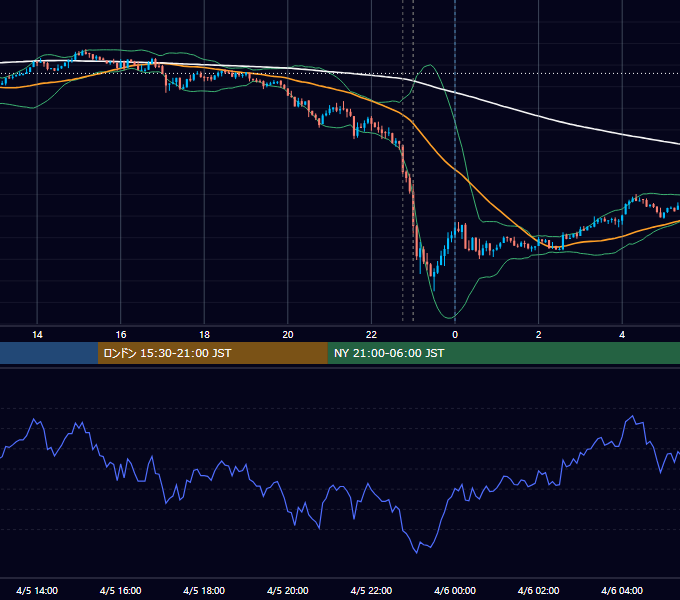The width and height of the screenshot is (680, 600).
Task: Click the '2' time axis label
Action: [x=539, y=335]
